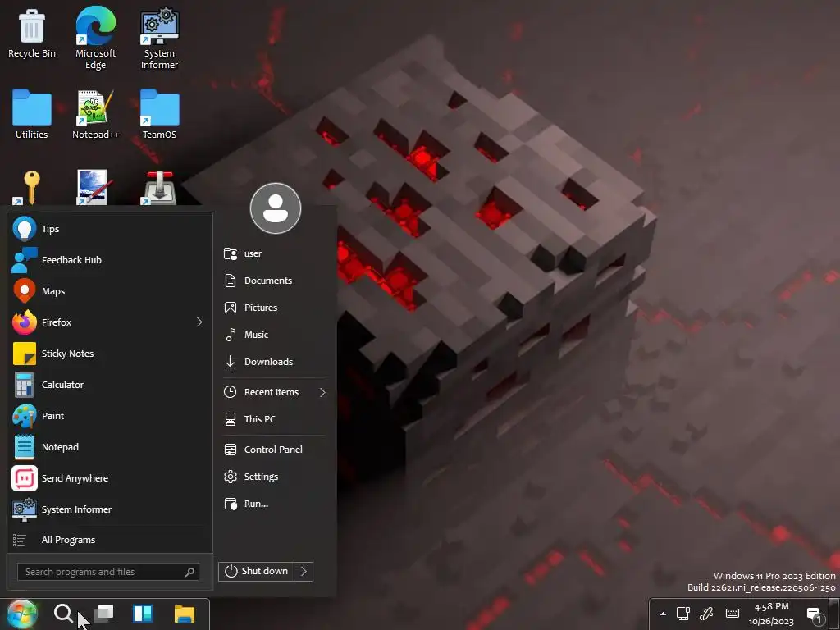Open File Explorer from the taskbar
The width and height of the screenshot is (840, 630).
pos(185,614)
